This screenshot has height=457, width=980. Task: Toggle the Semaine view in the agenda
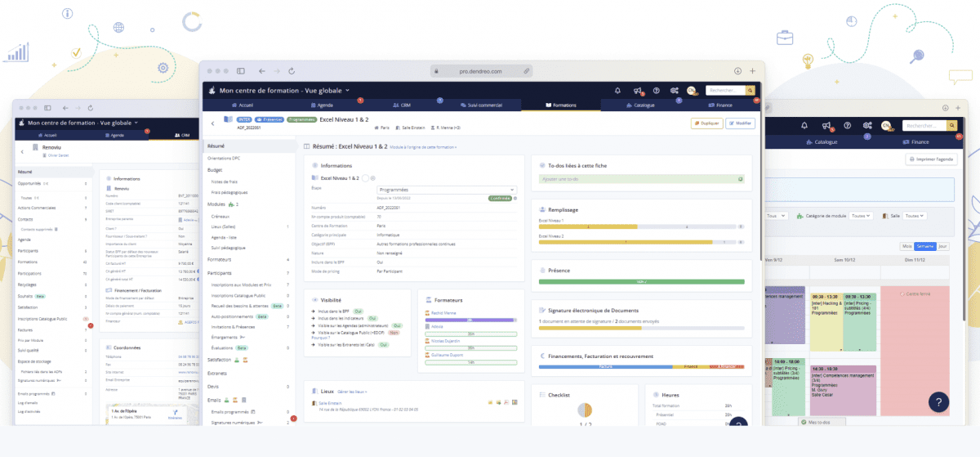(x=925, y=245)
